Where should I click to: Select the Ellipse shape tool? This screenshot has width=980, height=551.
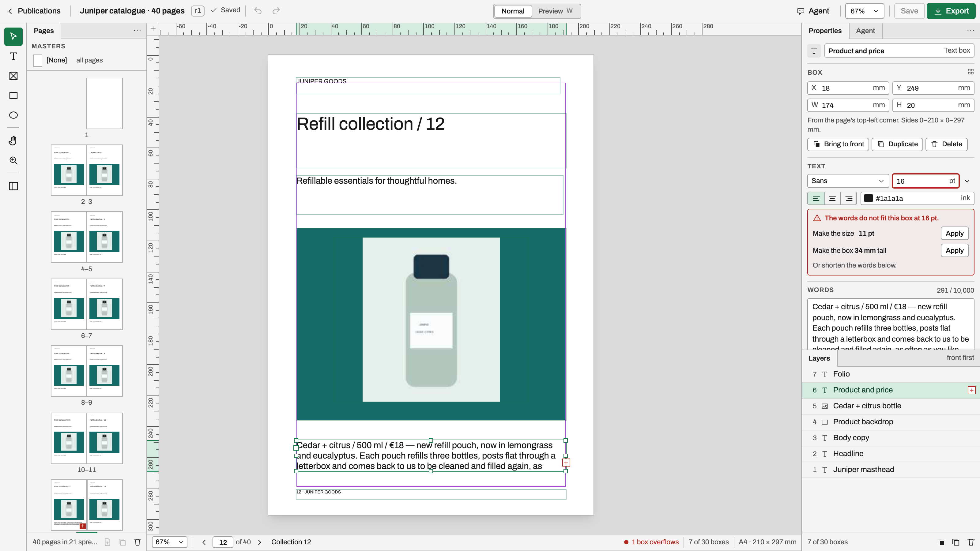[13, 115]
